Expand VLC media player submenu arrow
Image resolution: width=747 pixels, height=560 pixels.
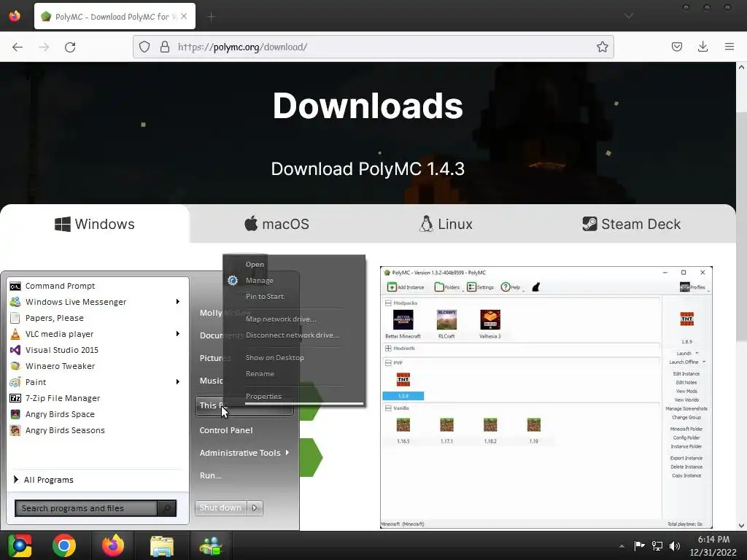[178, 334]
